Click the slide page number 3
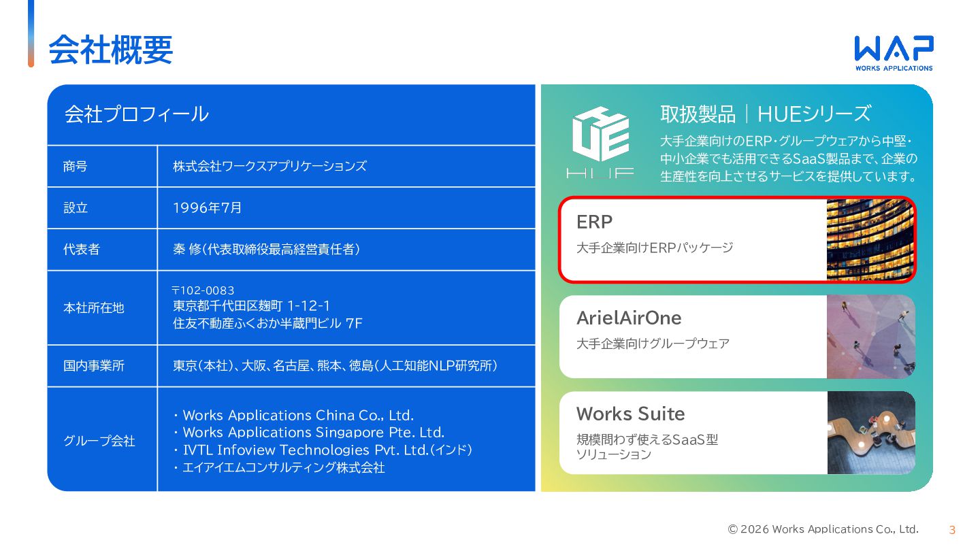This screenshot has width=980, height=551. click(x=952, y=530)
